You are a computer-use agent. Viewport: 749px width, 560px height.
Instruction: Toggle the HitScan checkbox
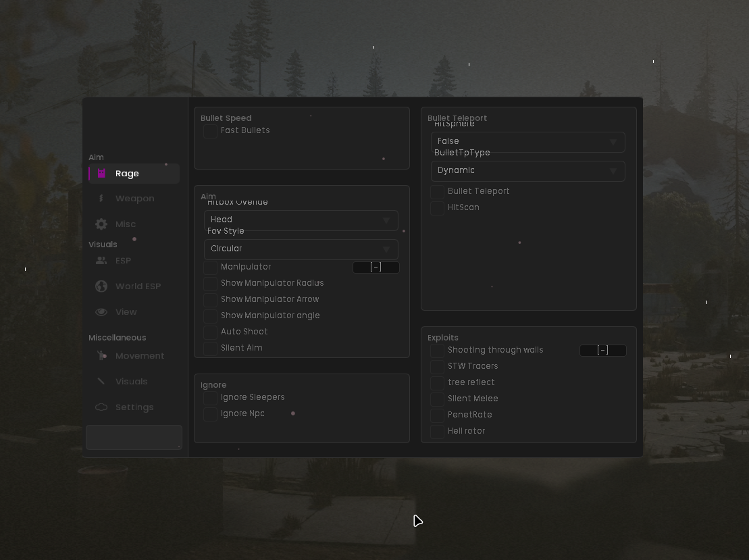point(437,208)
